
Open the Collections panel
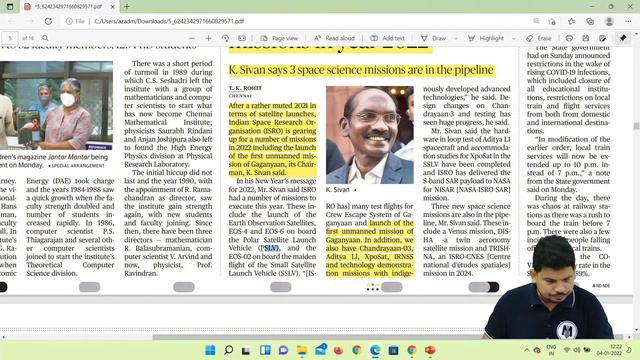point(590,21)
